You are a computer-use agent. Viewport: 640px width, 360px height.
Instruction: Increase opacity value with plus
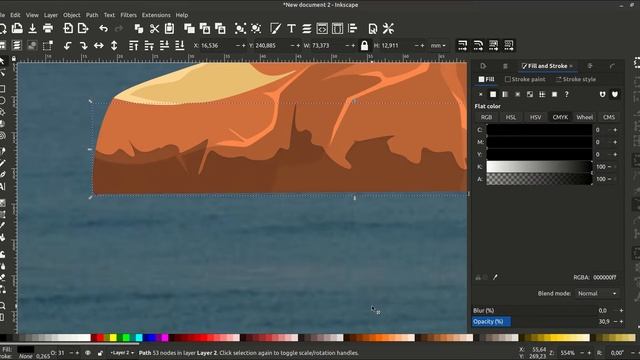coord(621,322)
